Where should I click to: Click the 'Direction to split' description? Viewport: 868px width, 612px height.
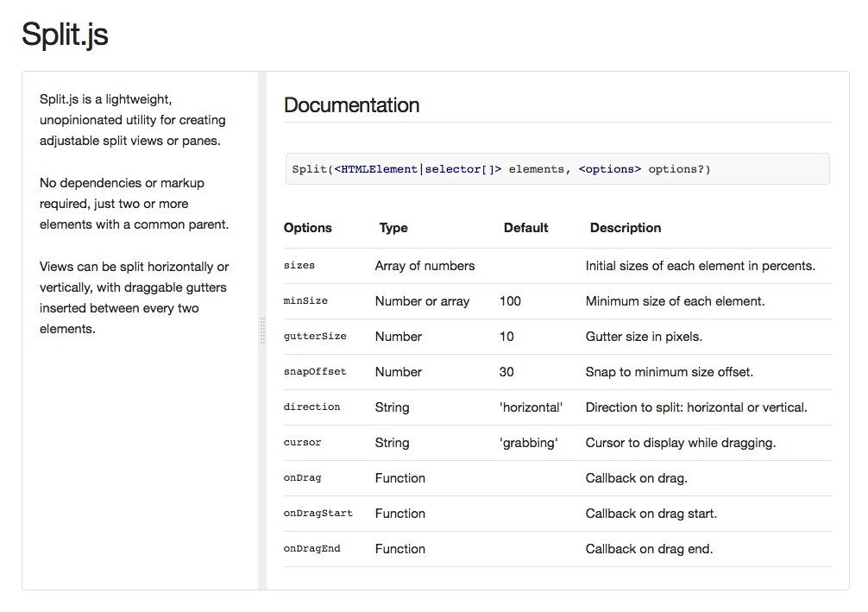point(696,407)
